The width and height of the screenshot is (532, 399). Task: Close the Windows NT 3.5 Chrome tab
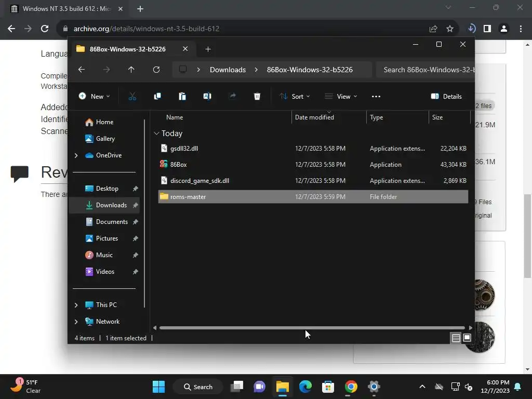(121, 9)
